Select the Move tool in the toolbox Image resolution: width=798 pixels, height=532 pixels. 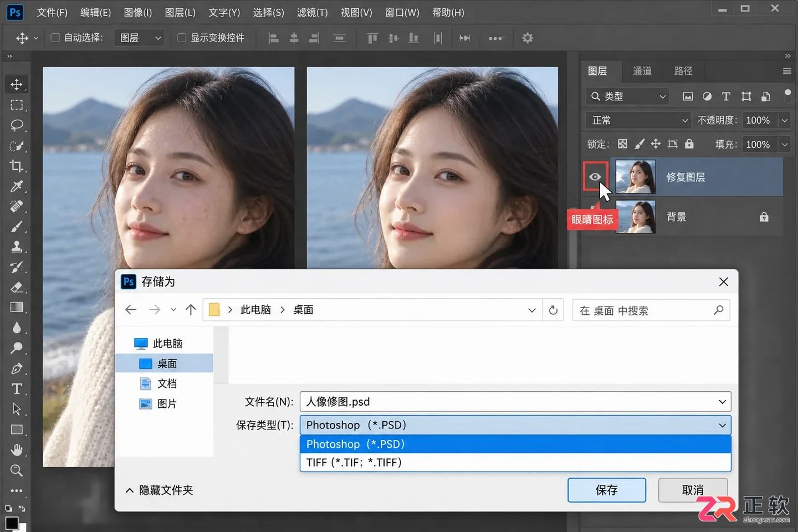click(x=17, y=84)
